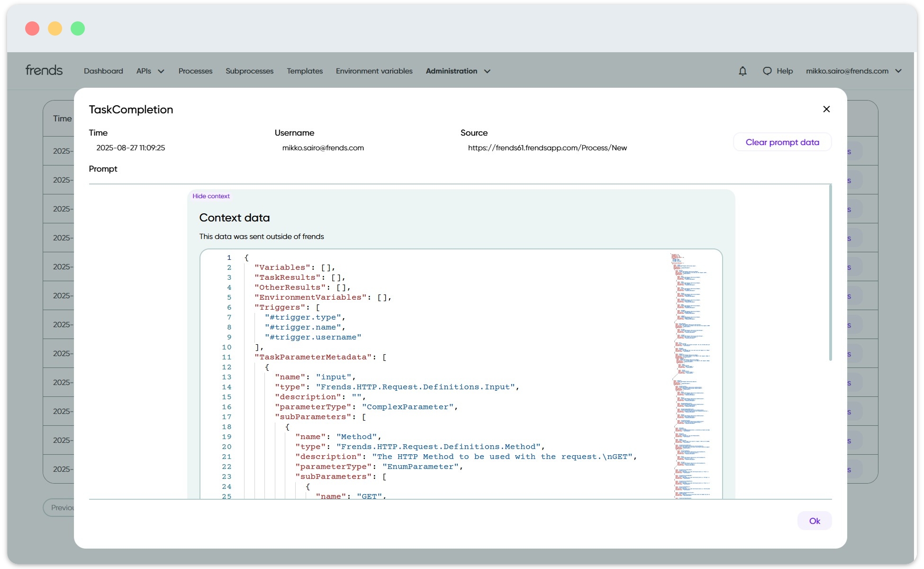Click the green maximize dot
Image resolution: width=924 pixels, height=569 pixels.
coord(78,28)
